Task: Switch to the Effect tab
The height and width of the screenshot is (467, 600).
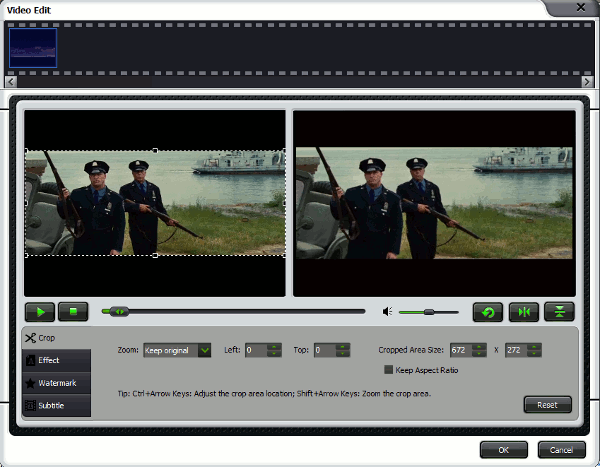Action: 57,360
